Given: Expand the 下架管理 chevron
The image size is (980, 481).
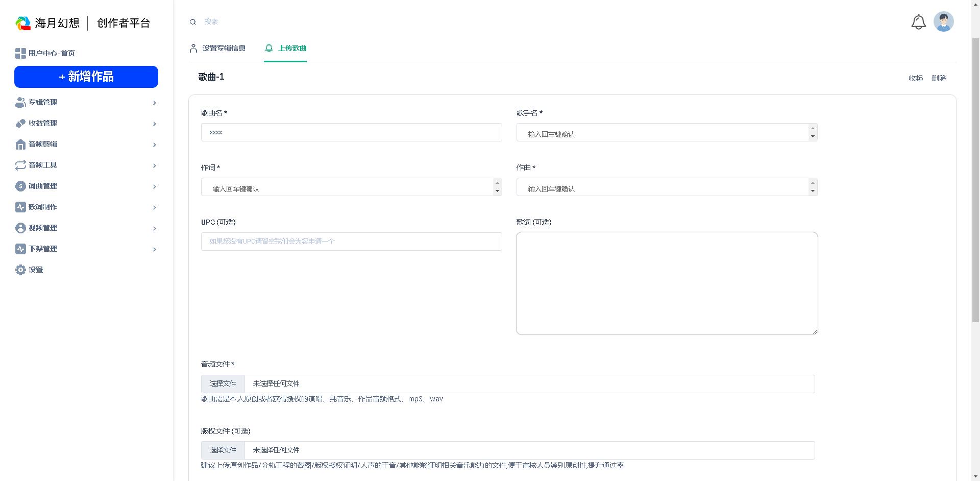Looking at the screenshot, I should [x=154, y=250].
